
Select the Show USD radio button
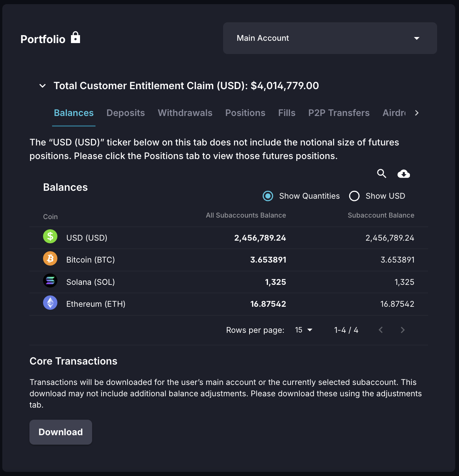pyautogui.click(x=354, y=196)
